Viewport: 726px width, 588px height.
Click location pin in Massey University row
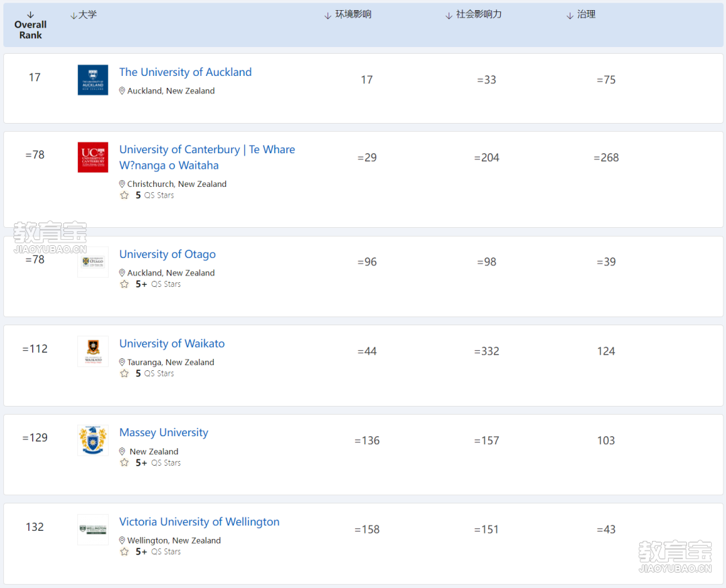point(122,452)
